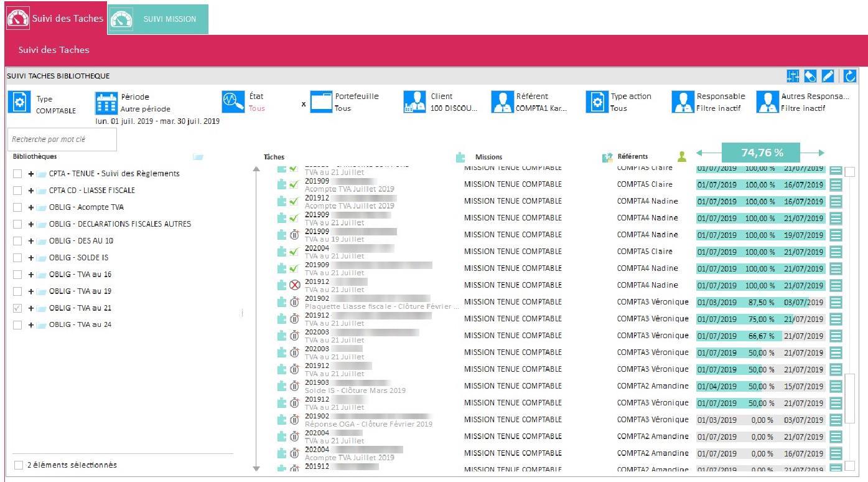868x482 pixels.
Task: Click the Responsable filter person icon
Action: click(x=683, y=102)
